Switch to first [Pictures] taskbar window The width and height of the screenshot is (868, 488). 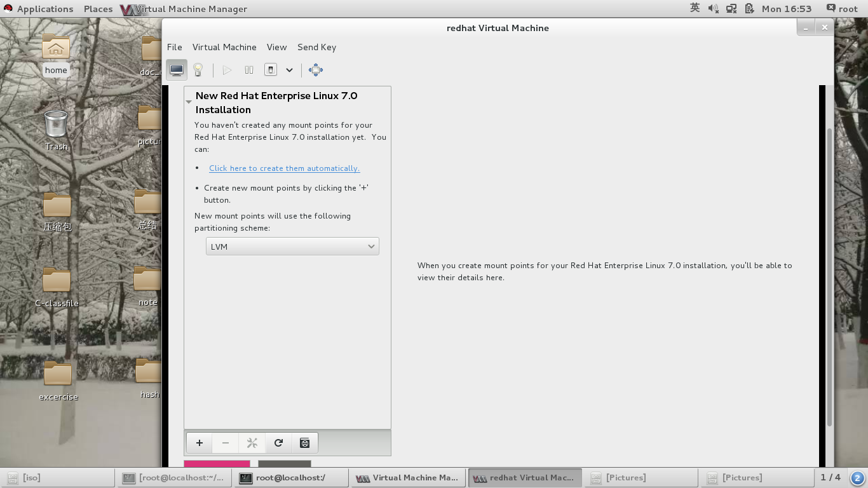[641, 478]
